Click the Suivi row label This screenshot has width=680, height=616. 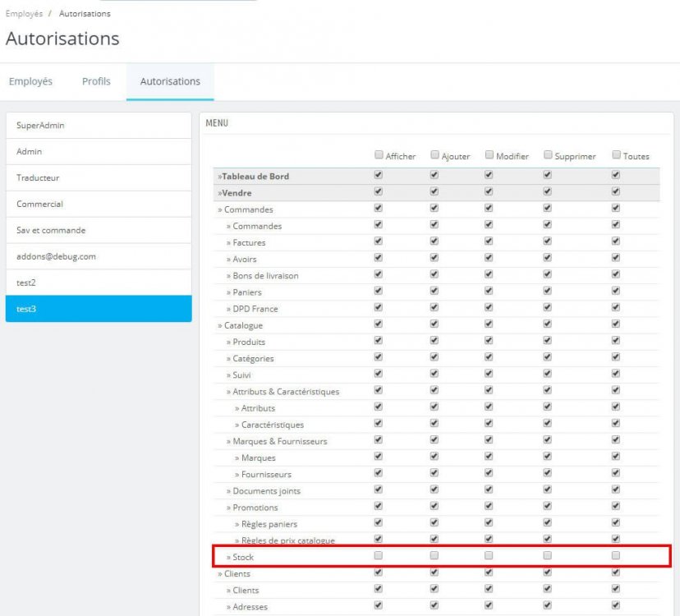241,375
